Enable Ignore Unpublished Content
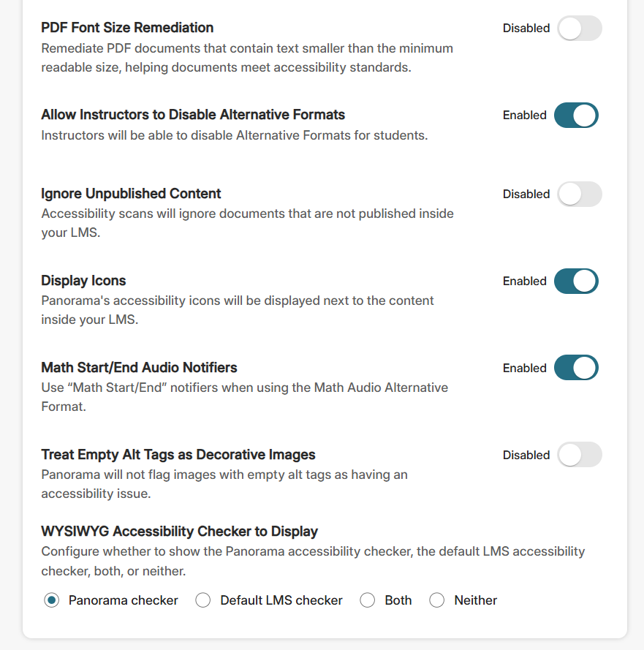644x650 pixels. point(580,194)
